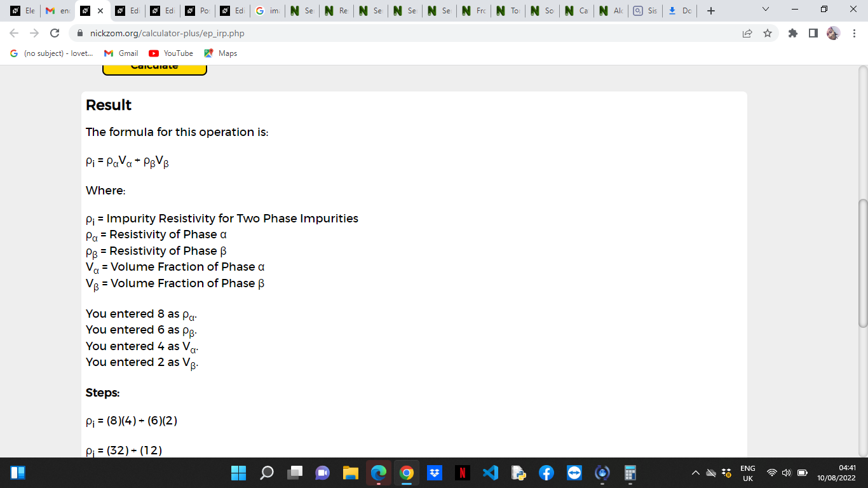Switch to the 'Ele' tab
The width and height of the screenshot is (868, 488).
[x=22, y=11]
